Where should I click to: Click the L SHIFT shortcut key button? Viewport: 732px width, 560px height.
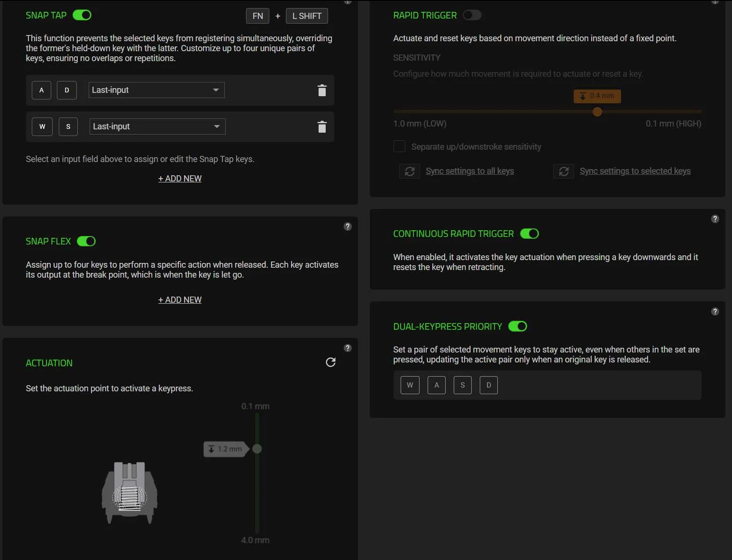click(307, 16)
